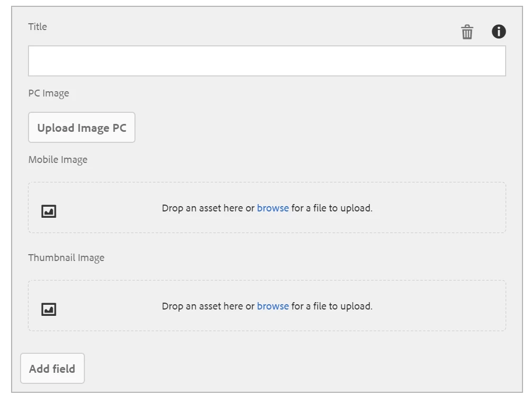
Task: Click the image icon in Mobile Image dropzone
Action: [x=49, y=211]
